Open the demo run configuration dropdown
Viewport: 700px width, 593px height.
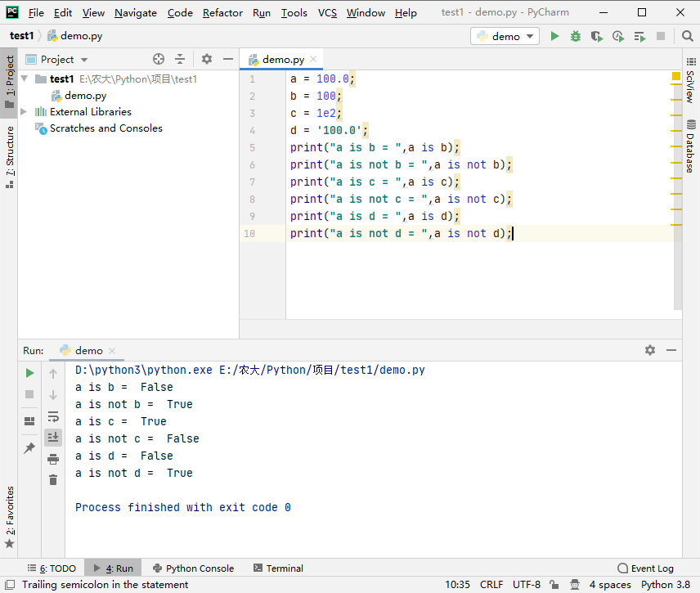505,36
